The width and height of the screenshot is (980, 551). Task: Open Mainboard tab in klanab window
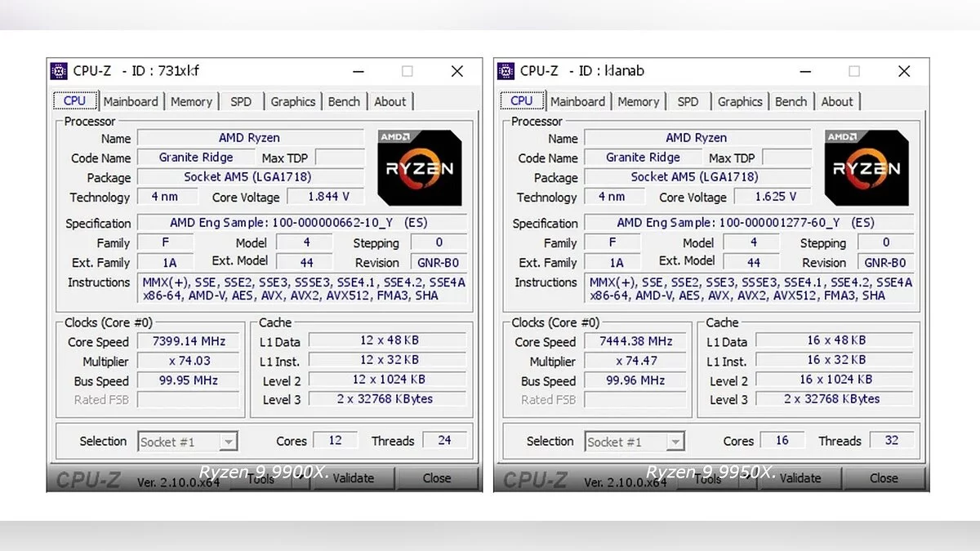[577, 102]
